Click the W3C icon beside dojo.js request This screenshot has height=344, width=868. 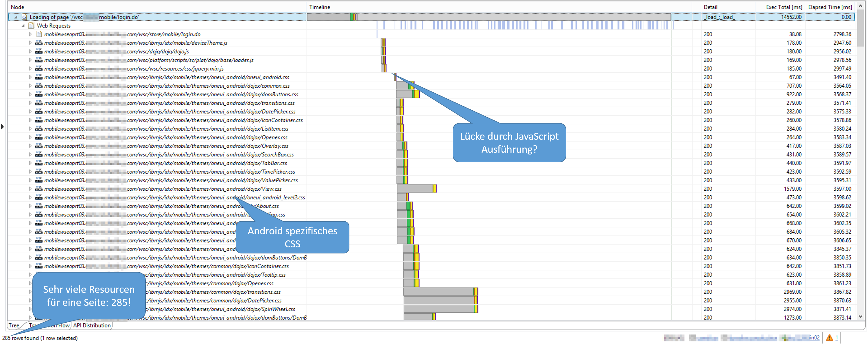coord(39,51)
